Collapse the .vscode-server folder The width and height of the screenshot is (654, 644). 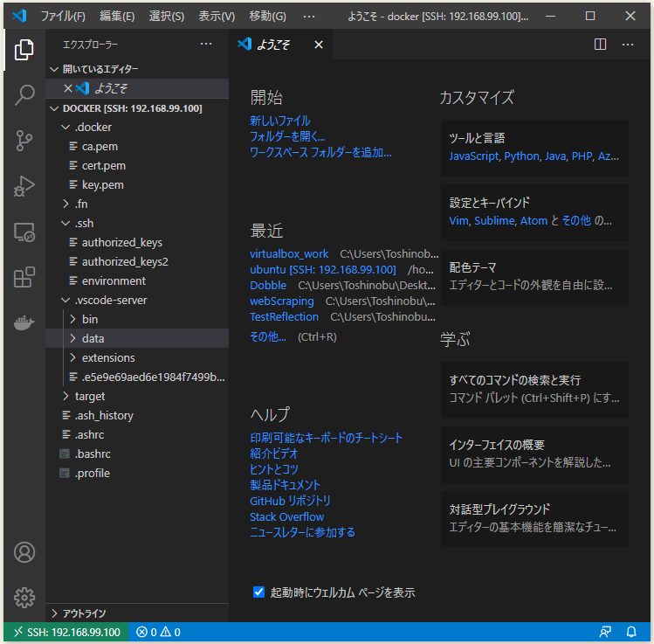coord(65,300)
